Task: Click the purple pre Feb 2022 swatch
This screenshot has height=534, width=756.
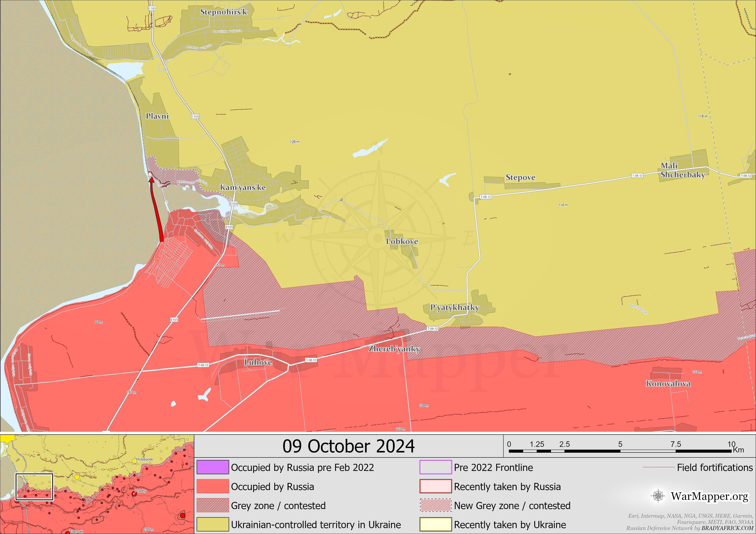Action: click(213, 467)
